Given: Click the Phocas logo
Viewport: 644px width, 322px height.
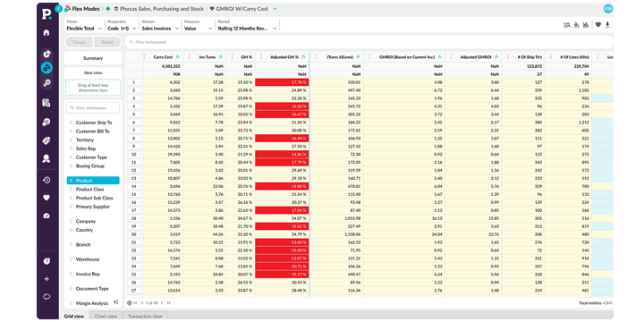Looking at the screenshot, I should coord(47,14).
